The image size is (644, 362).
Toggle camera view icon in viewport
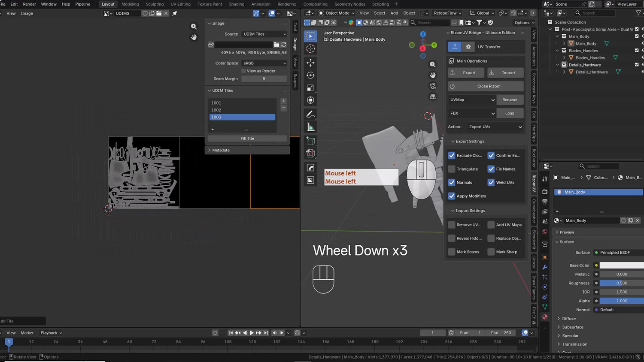point(433,86)
